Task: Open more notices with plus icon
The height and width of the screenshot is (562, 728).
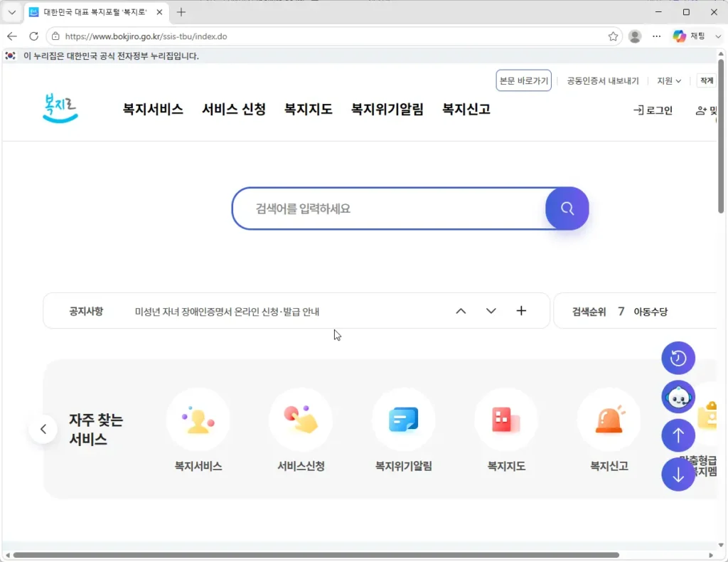Action: pos(521,311)
